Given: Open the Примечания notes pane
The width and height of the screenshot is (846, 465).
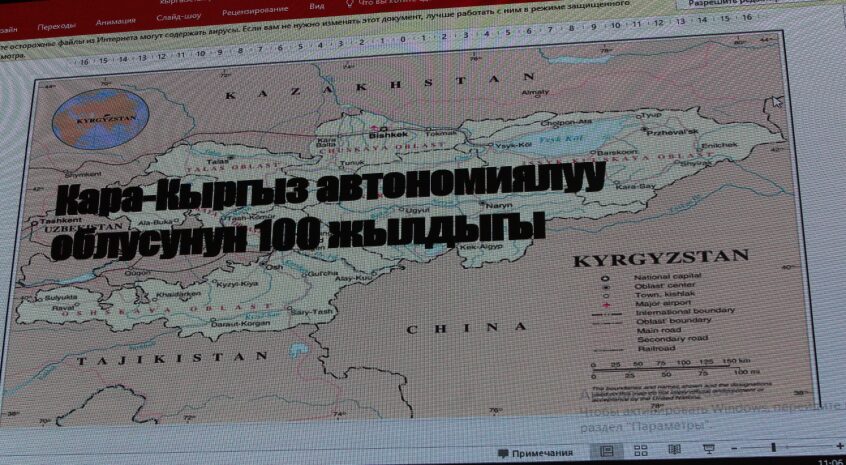Looking at the screenshot, I should coord(535,453).
